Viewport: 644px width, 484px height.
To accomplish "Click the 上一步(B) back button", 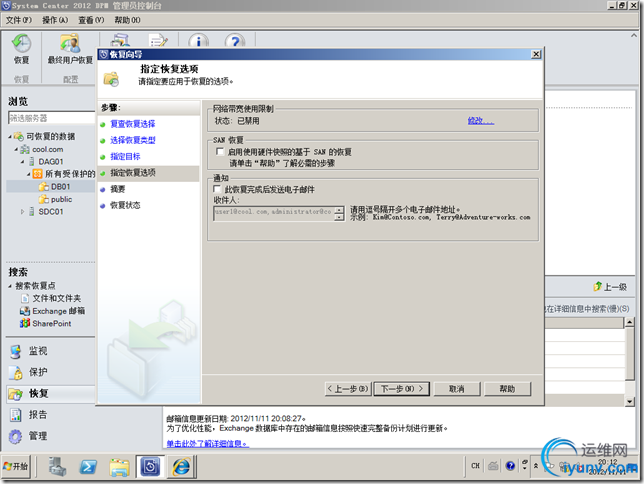I will tap(348, 389).
